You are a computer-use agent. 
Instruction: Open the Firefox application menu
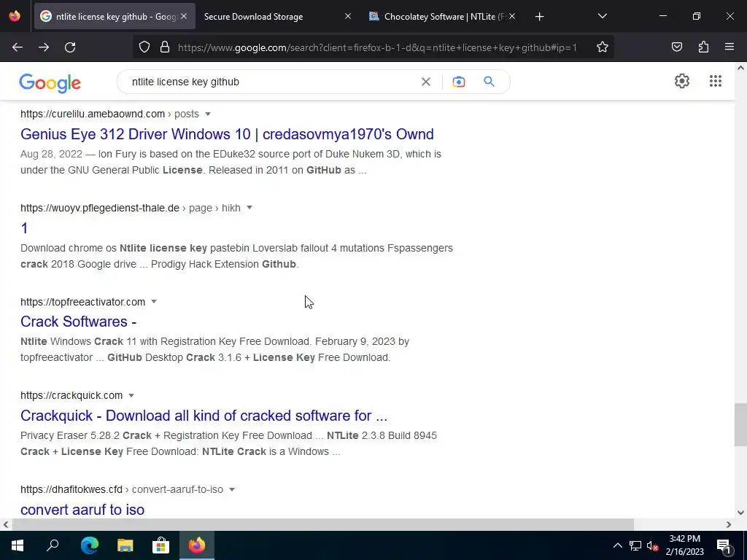point(729,47)
